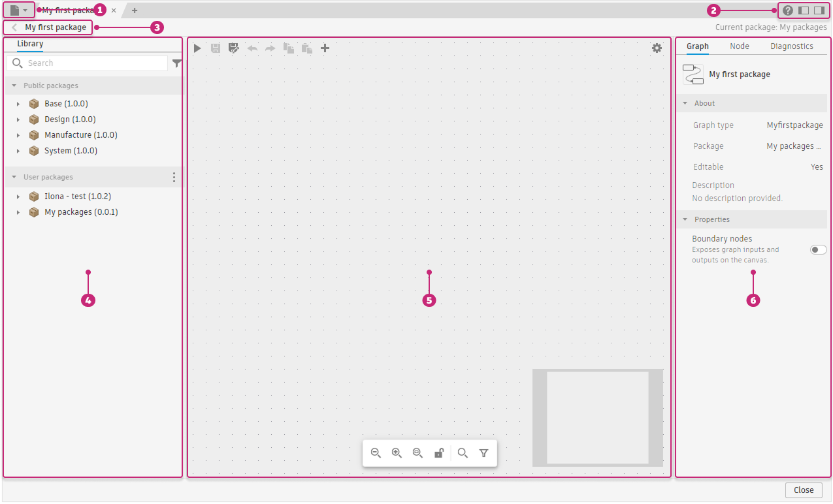Viewport: 833px width, 504px height.
Task: Toggle the left panel layout icon
Action: [804, 10]
